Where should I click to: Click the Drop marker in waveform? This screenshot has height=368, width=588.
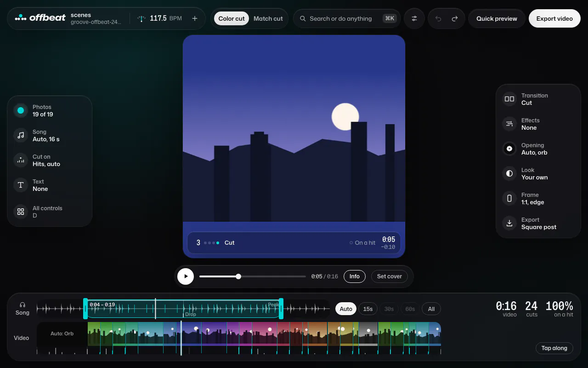190,315
